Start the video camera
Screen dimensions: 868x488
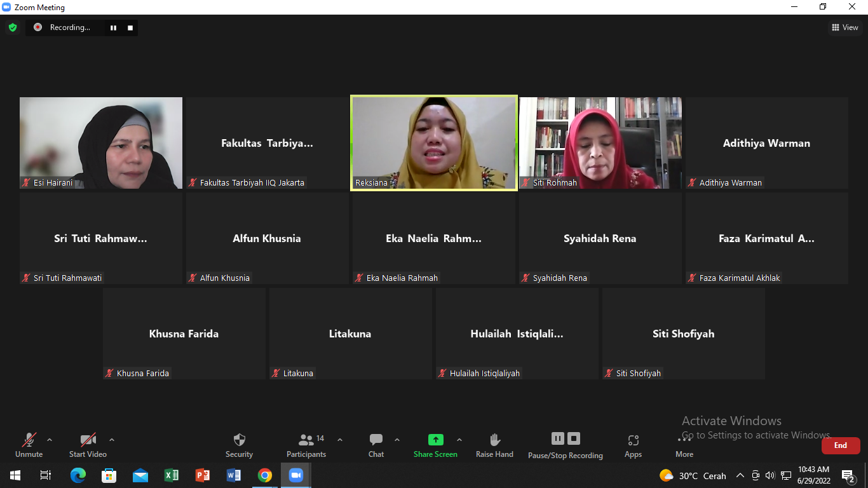coord(88,445)
